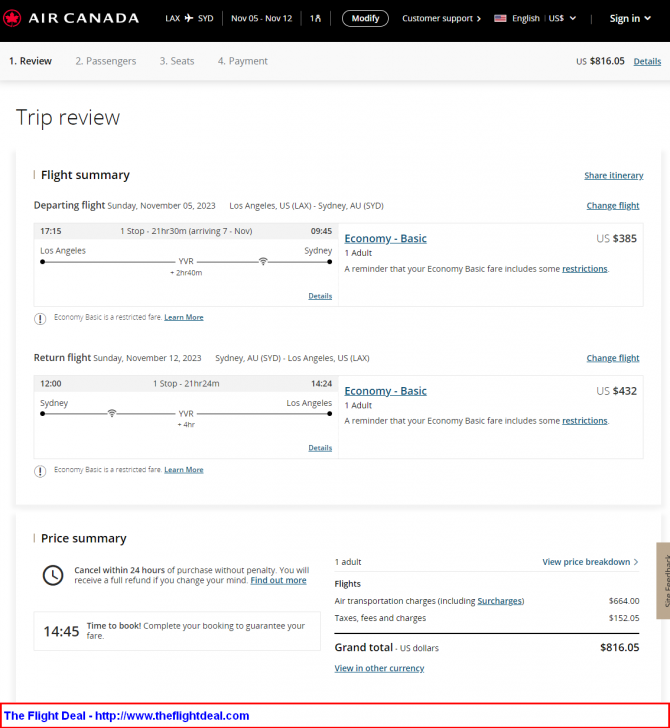The image size is (670, 728).
Task: Click the Wi-Fi icon on return flight leg
Action: [x=112, y=413]
